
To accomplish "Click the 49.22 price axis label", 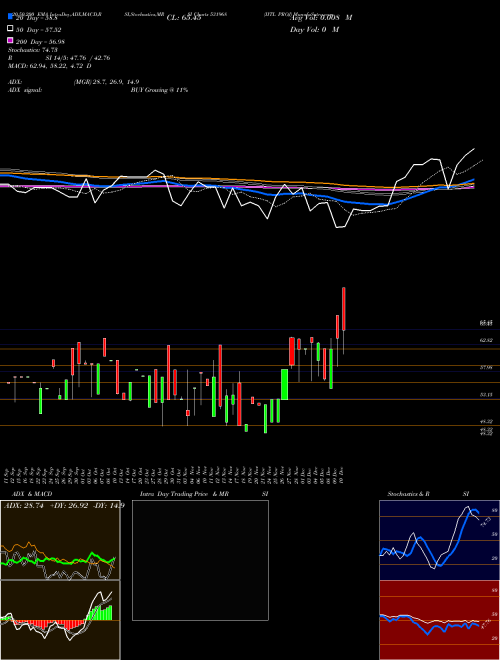I will point(486,421).
